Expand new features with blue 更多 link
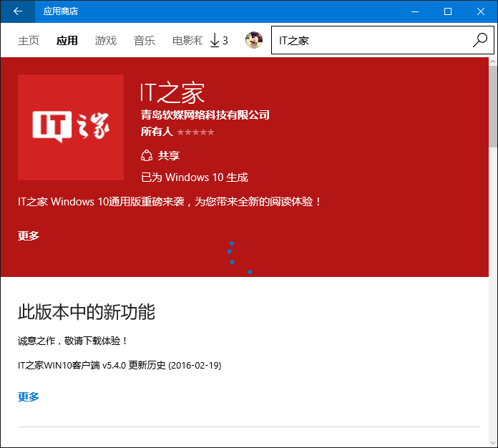Image resolution: width=498 pixels, height=448 pixels. coord(29,397)
